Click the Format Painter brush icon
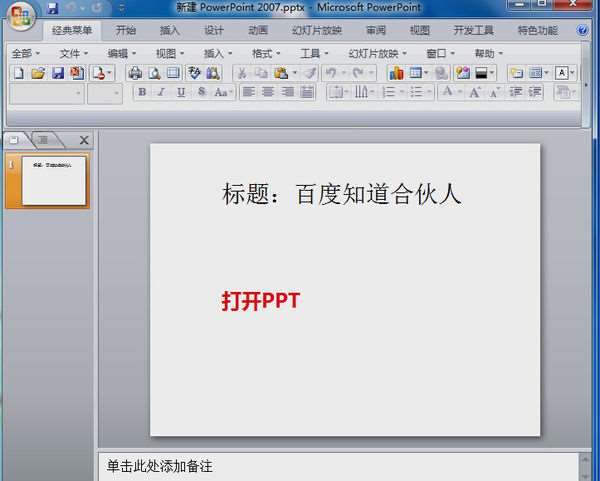Image resolution: width=600 pixels, height=481 pixels. click(x=311, y=73)
